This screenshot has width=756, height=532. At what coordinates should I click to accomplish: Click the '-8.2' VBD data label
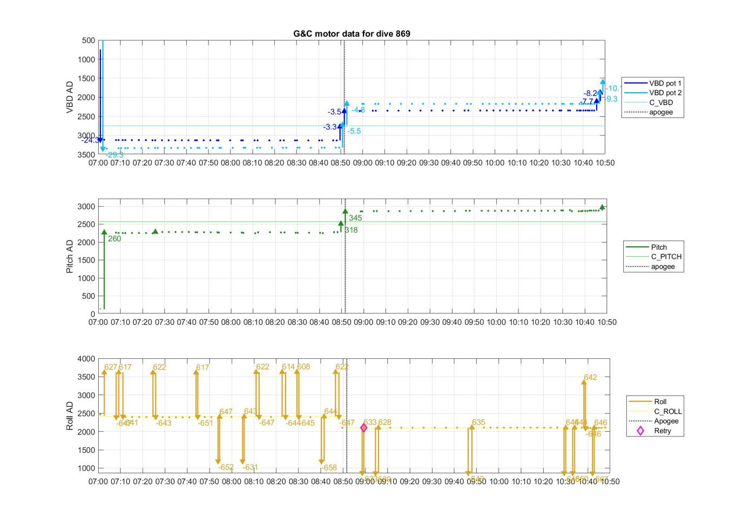point(590,93)
